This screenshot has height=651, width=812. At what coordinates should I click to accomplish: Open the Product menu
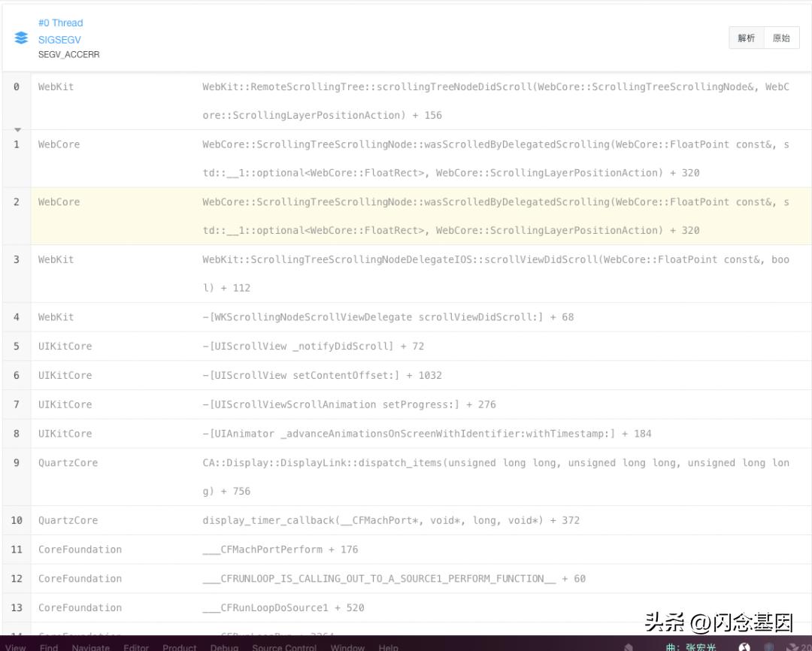point(180,647)
